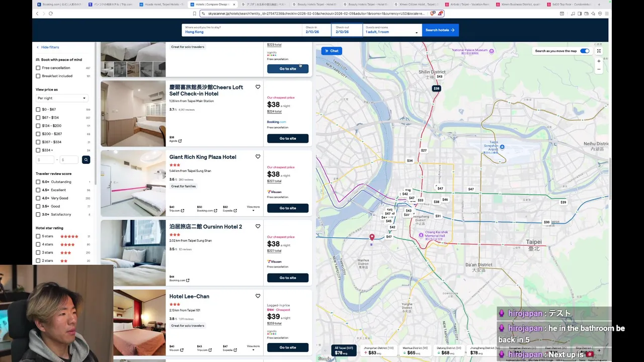Toggle Search as you move the map
Image resolution: width=644 pixels, height=362 pixels.
click(x=585, y=51)
